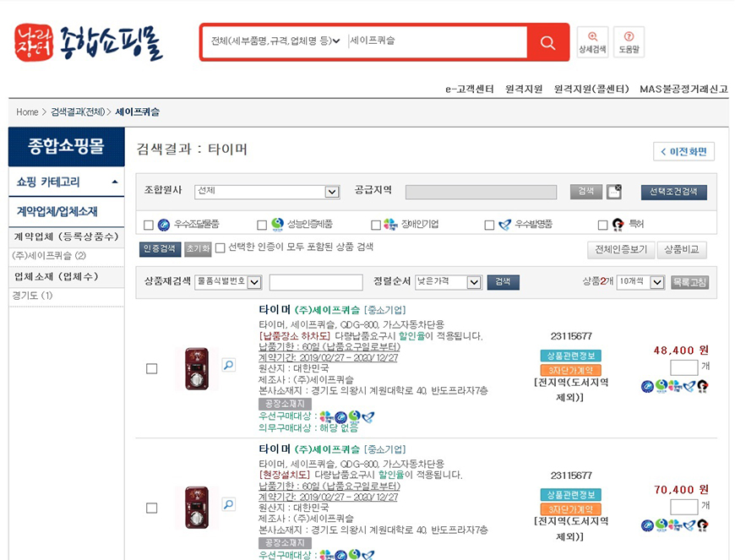Click the 상품재검색 text input
This screenshot has height=560, width=735.
(x=316, y=282)
